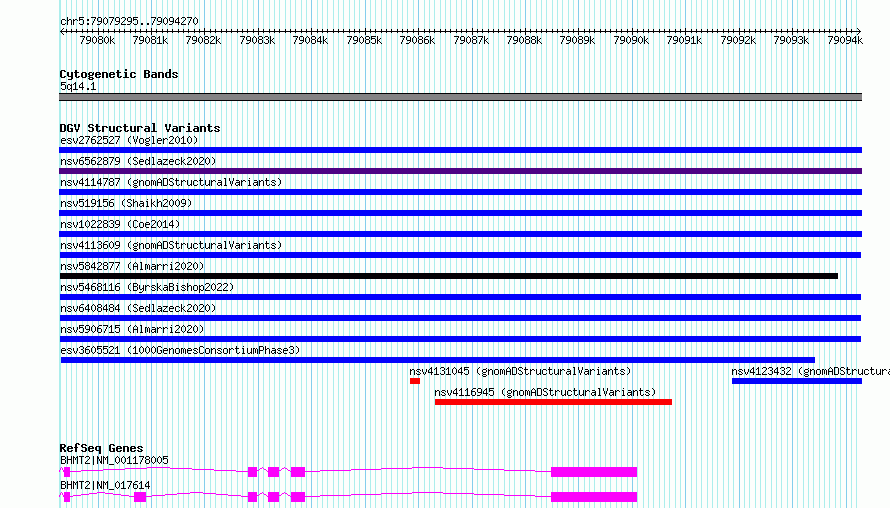
Task: Click the esv2762527 (Vogler2010) variant label
Action: pos(129,140)
